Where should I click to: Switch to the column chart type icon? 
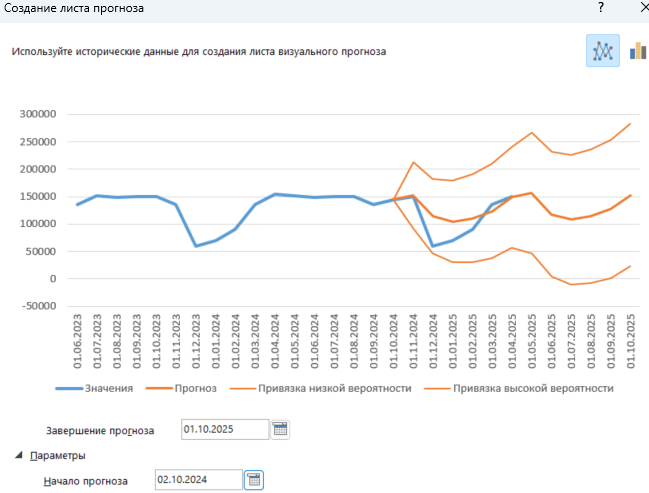coord(638,51)
